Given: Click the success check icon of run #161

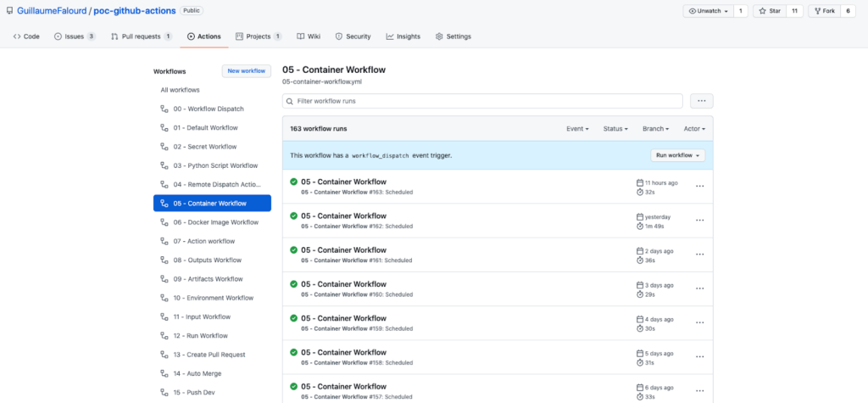Looking at the screenshot, I should point(294,250).
